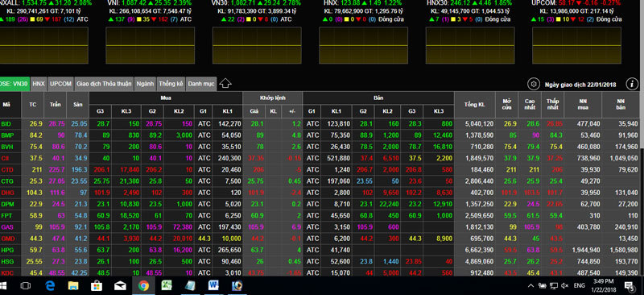Open the Giao dịch Thỏa thuận tab

click(x=104, y=84)
